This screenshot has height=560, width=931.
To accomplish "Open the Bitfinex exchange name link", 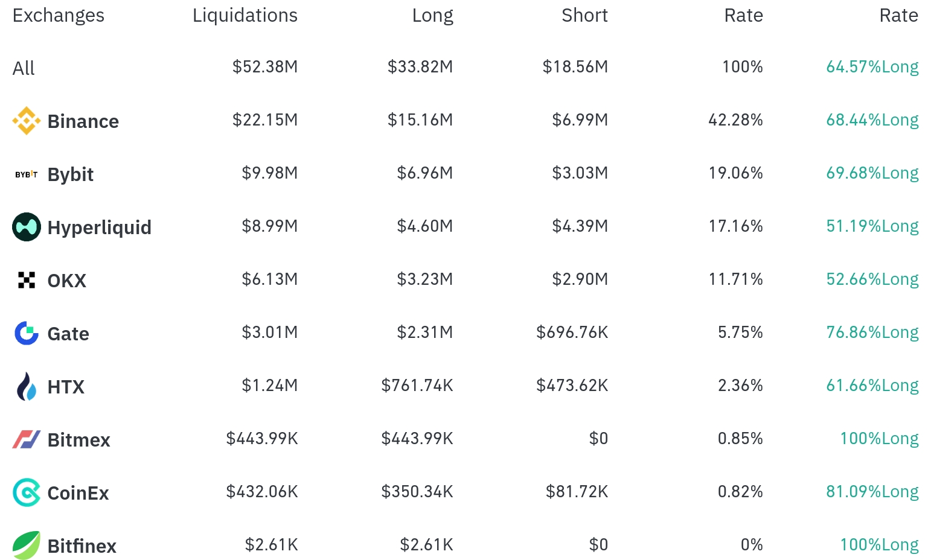I will [x=82, y=546].
